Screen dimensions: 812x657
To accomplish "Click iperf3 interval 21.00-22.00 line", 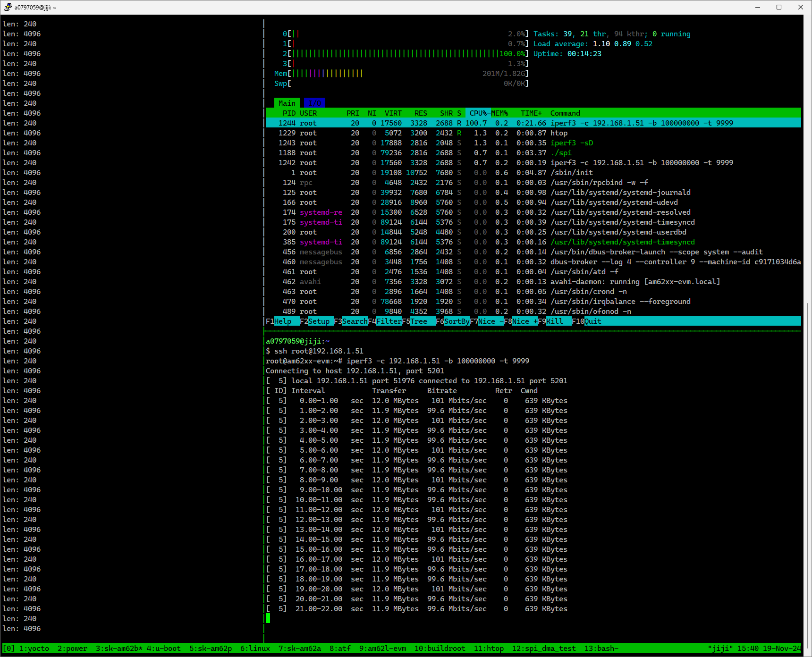I will tap(416, 609).
